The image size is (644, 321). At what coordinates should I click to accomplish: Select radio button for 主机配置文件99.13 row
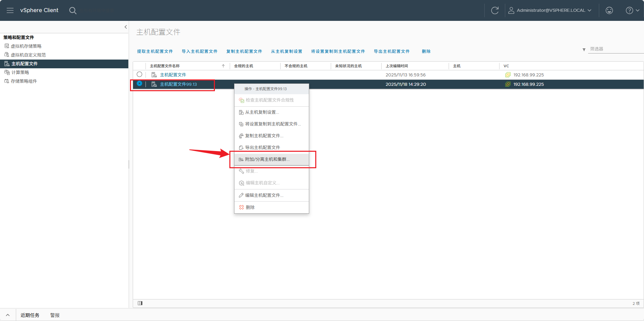[139, 83]
